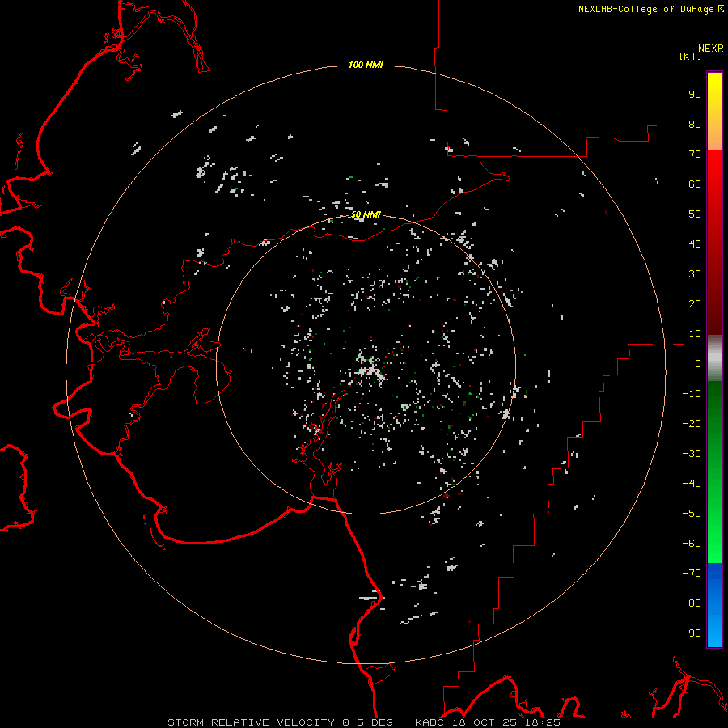Pick the gray zero-velocity color bar segment
This screenshot has height=728, width=728.
714,358
